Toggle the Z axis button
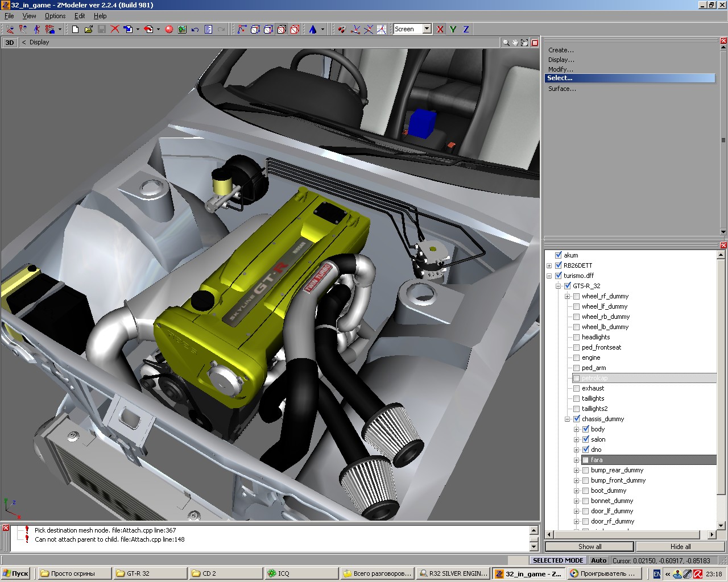 (466, 29)
